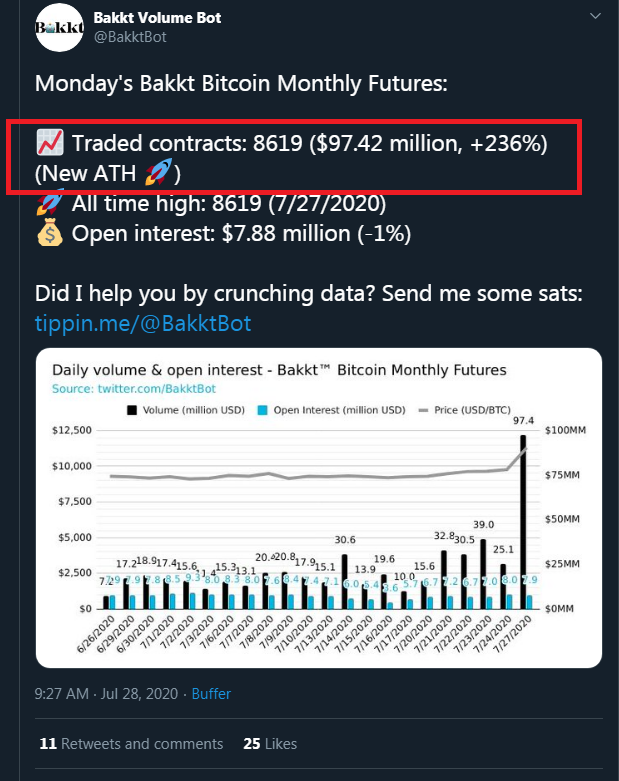Click the gray Price legend marker
Image resolution: width=619 pixels, height=781 pixels.
pyautogui.click(x=424, y=410)
